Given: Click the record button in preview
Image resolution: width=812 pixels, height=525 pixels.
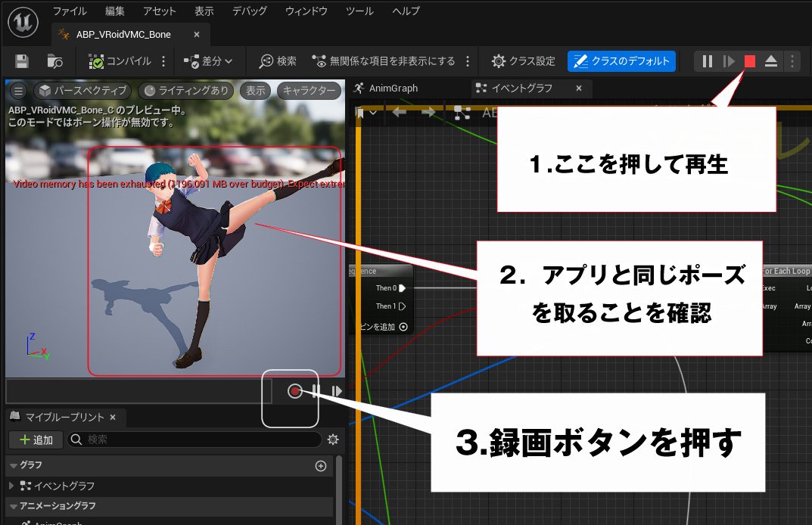Looking at the screenshot, I should (x=294, y=391).
